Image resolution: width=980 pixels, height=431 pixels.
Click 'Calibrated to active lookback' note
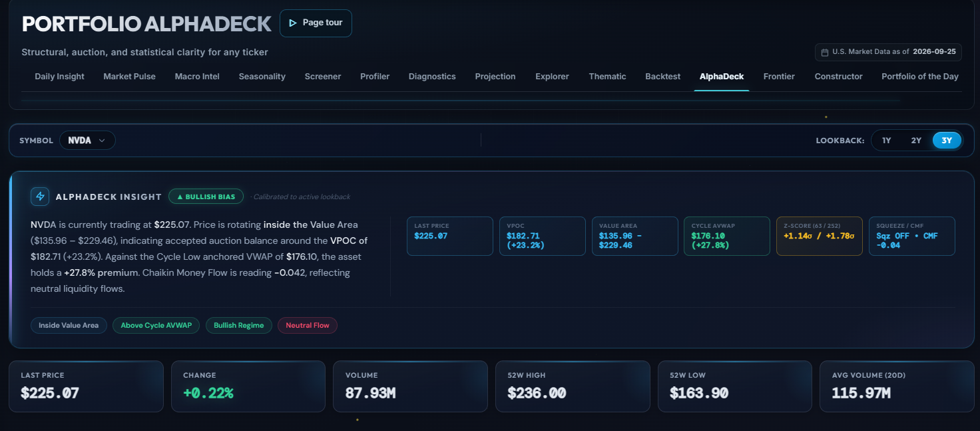302,197
